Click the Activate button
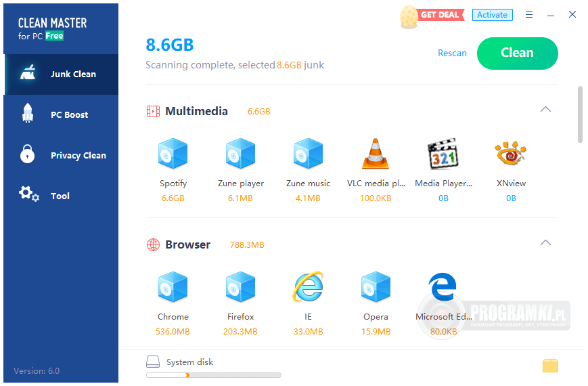Viewport: 588px width, 386px height. click(492, 15)
